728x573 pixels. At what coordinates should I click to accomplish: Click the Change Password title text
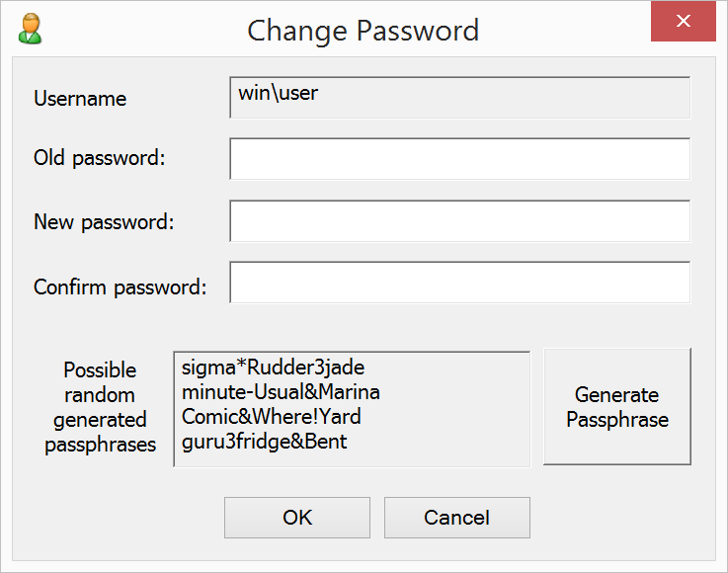point(363,30)
